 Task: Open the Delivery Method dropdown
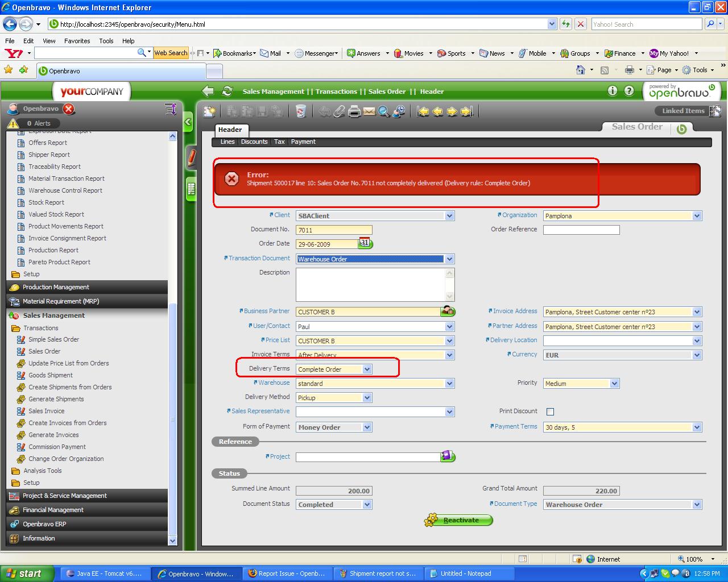point(367,398)
